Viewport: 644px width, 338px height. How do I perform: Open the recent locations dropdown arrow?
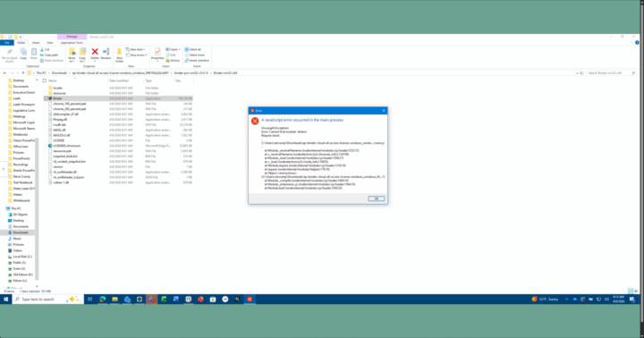[18, 73]
